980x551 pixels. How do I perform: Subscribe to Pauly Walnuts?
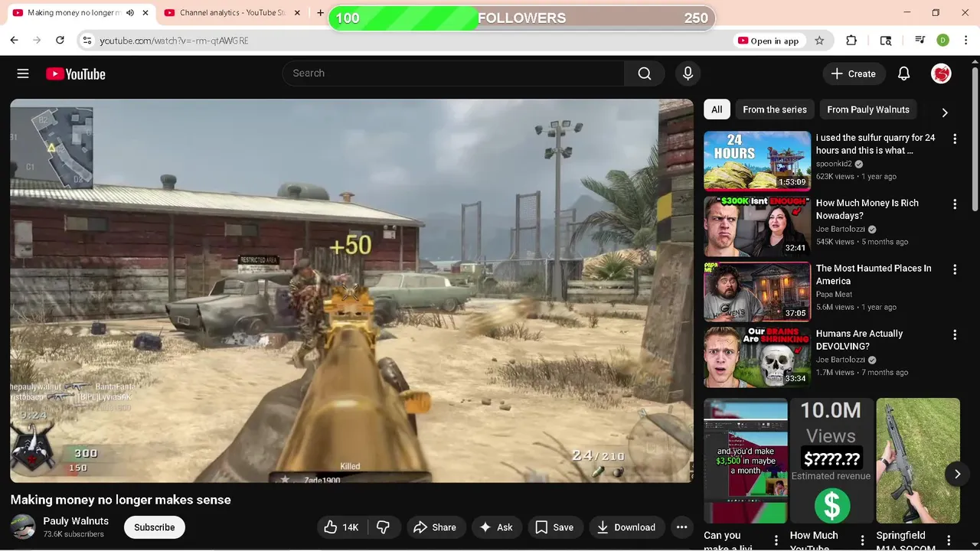(x=155, y=527)
